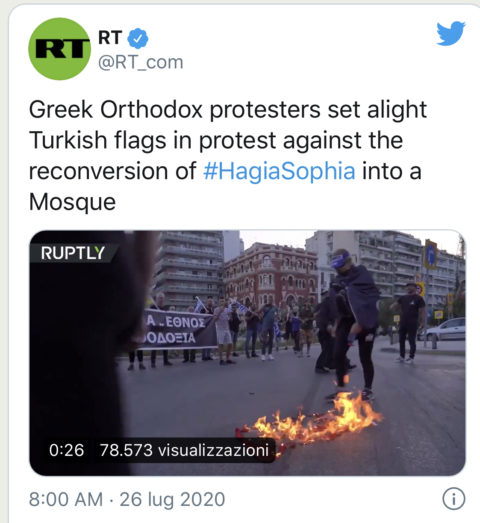Open the RT display name
Image resolution: width=480 pixels, height=523 pixels.
(110, 37)
